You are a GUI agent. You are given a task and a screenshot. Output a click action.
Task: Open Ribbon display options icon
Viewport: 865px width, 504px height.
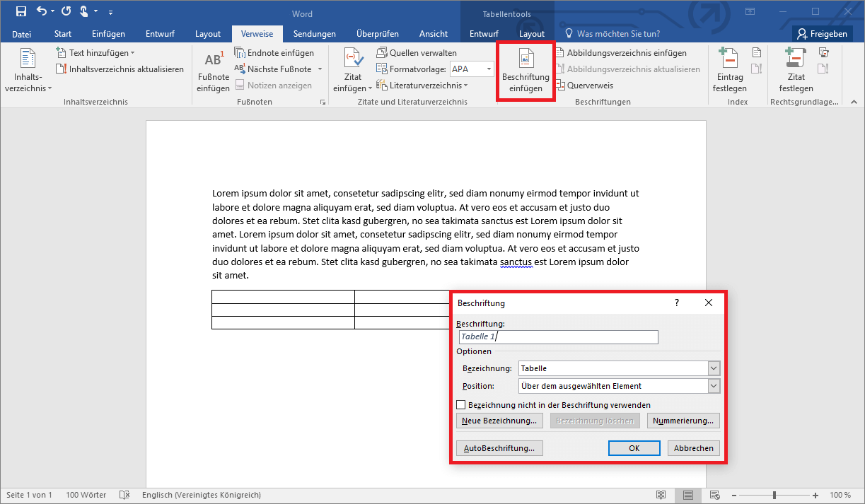(x=750, y=11)
